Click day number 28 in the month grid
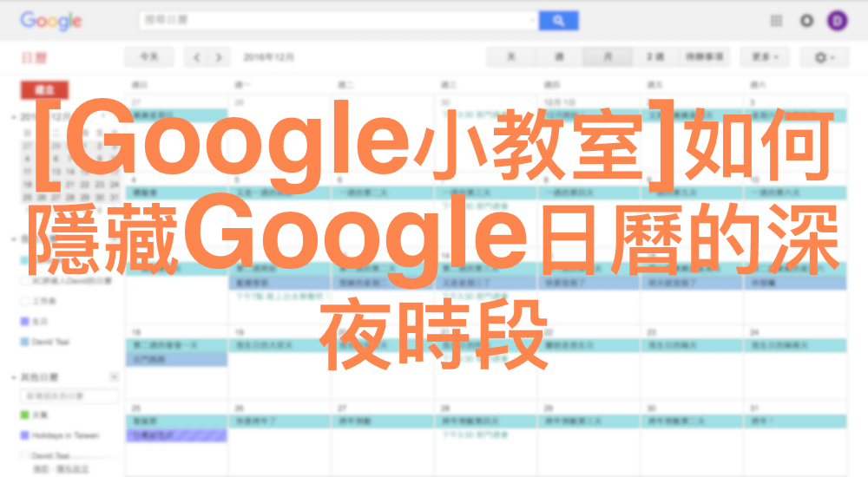This screenshot has height=477, width=868. (x=445, y=408)
